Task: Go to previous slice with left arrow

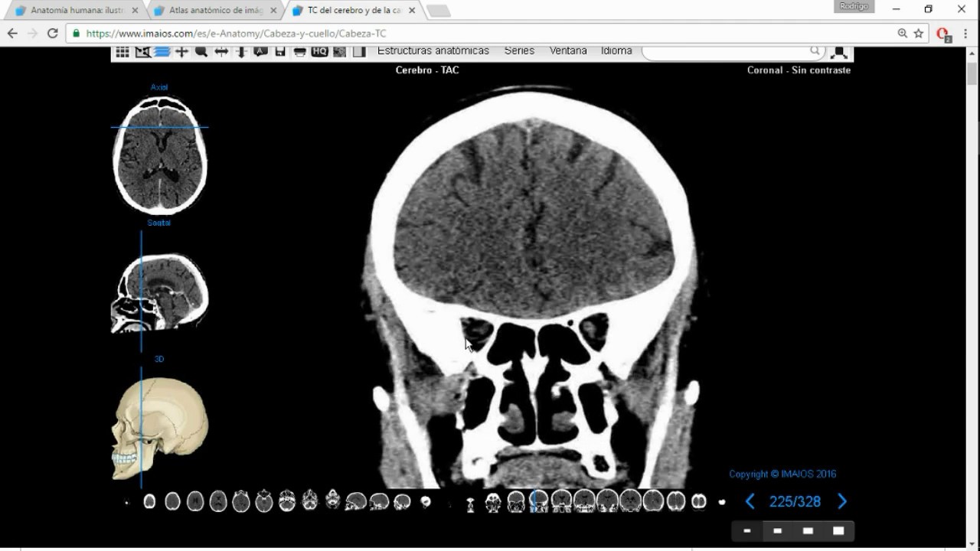Action: 750,501
